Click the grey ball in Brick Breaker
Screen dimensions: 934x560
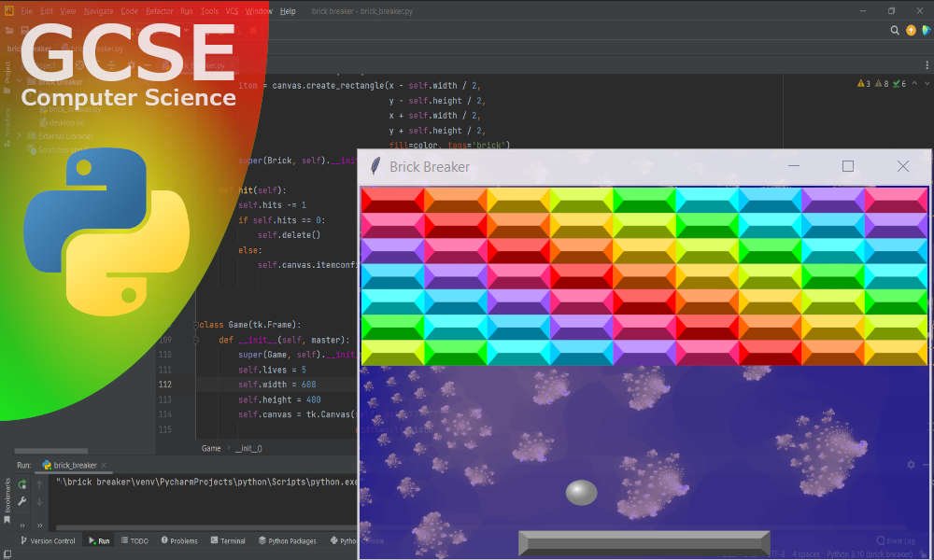581,493
